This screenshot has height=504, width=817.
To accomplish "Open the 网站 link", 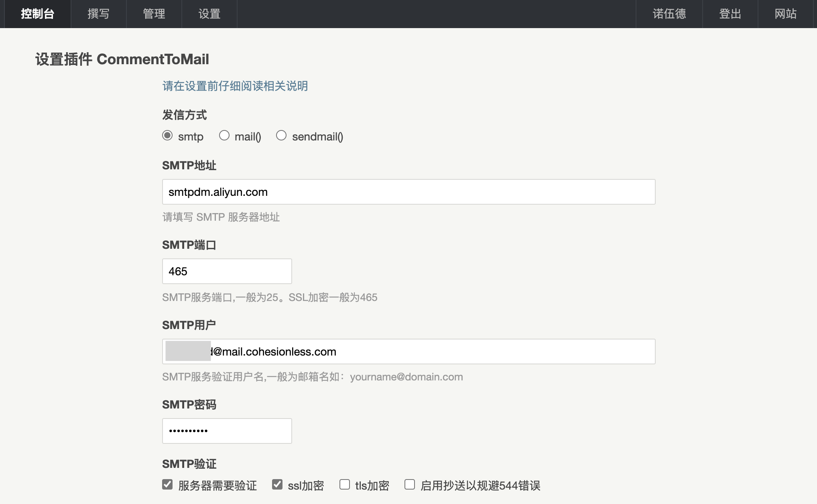I will [785, 14].
